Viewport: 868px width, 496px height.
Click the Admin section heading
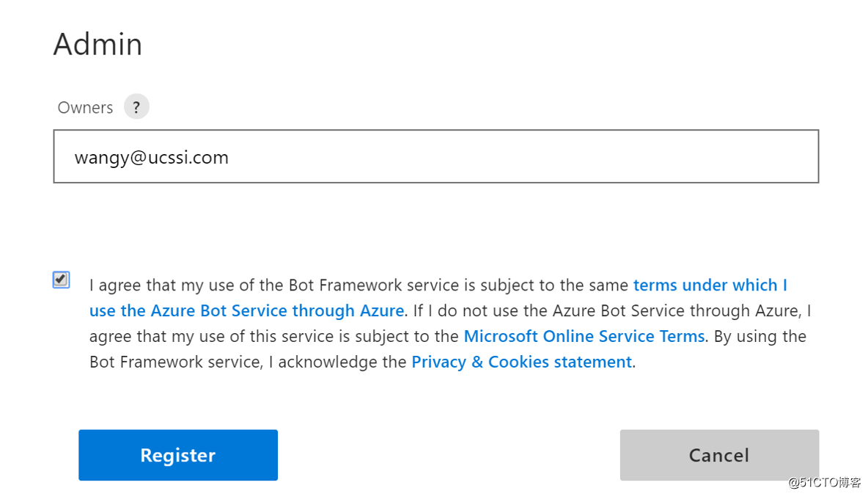coord(98,44)
